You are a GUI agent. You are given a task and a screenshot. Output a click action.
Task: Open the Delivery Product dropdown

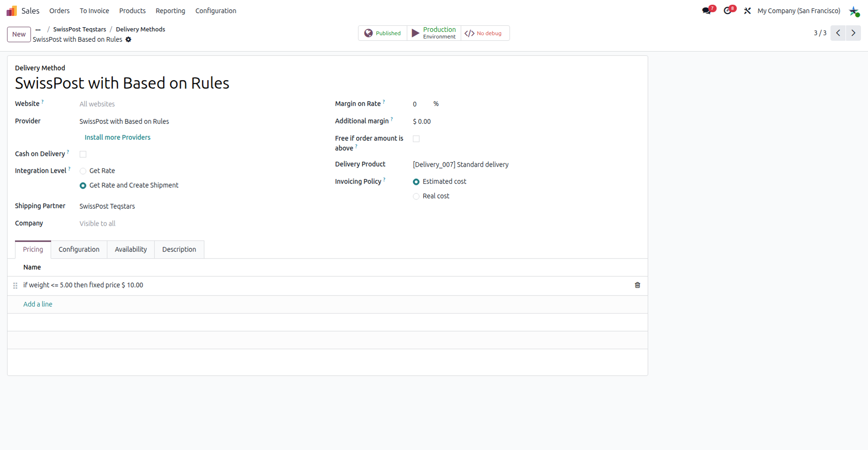[525, 165]
